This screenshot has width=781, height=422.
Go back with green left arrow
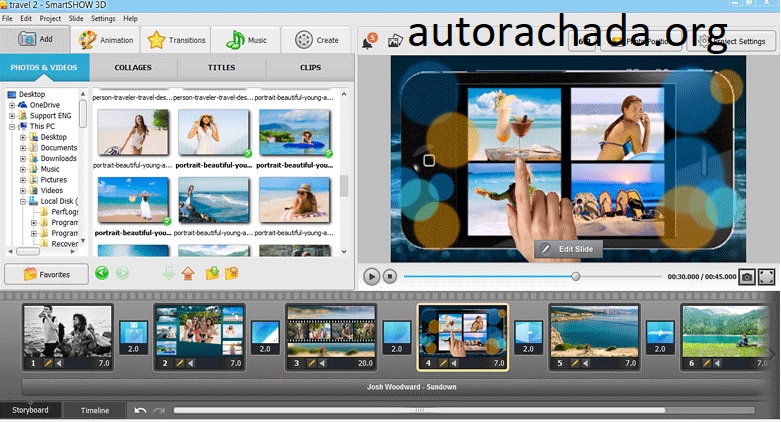[x=102, y=273]
